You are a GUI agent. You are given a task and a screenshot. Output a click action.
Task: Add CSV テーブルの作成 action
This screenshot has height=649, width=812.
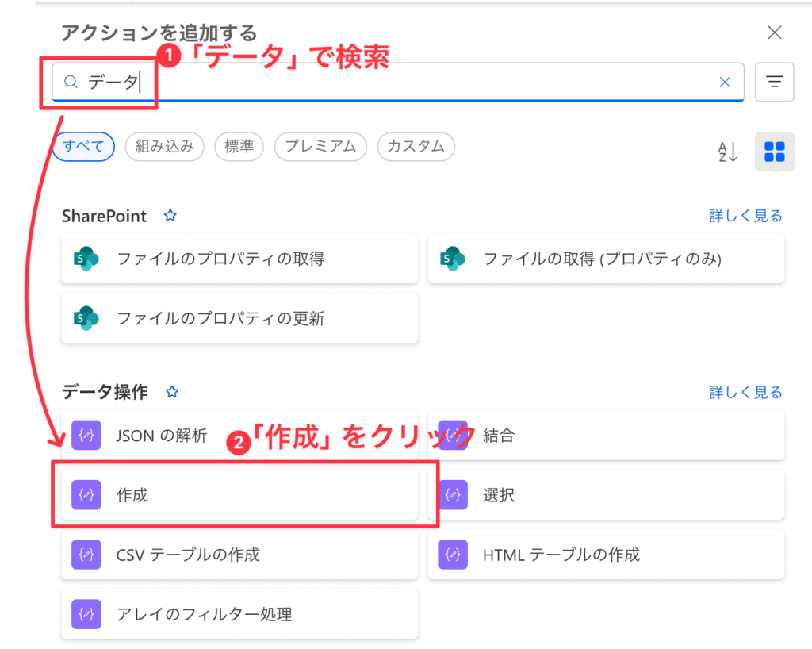tap(239, 555)
